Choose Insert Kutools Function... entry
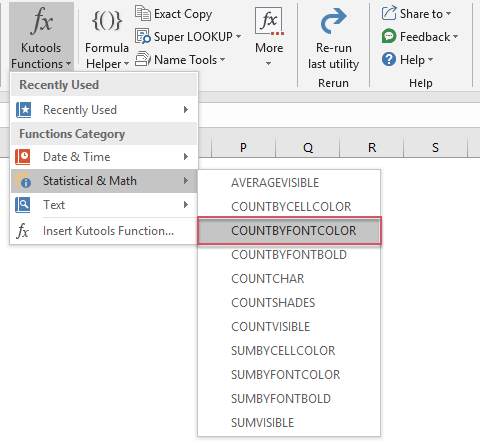 (x=104, y=231)
